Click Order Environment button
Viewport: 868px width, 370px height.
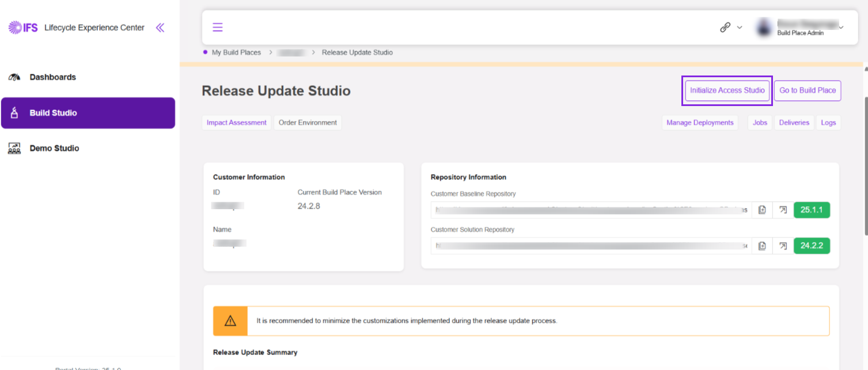point(308,123)
